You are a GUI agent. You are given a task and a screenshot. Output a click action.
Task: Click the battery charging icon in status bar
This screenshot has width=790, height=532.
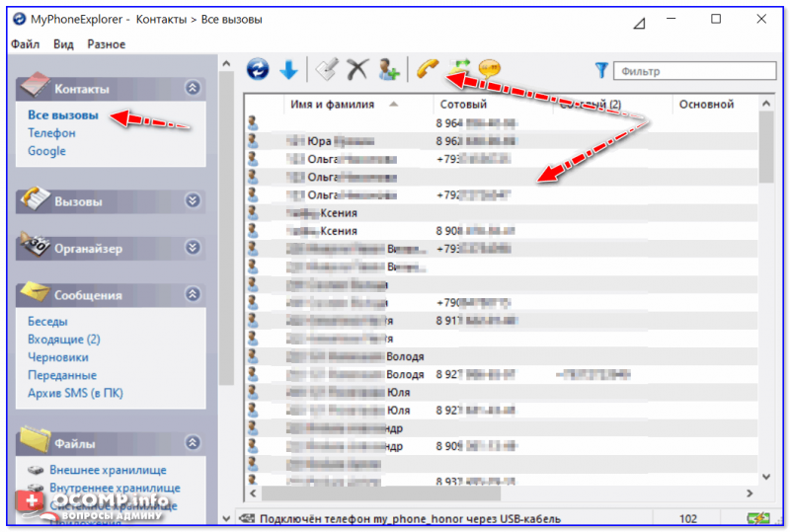[757, 518]
